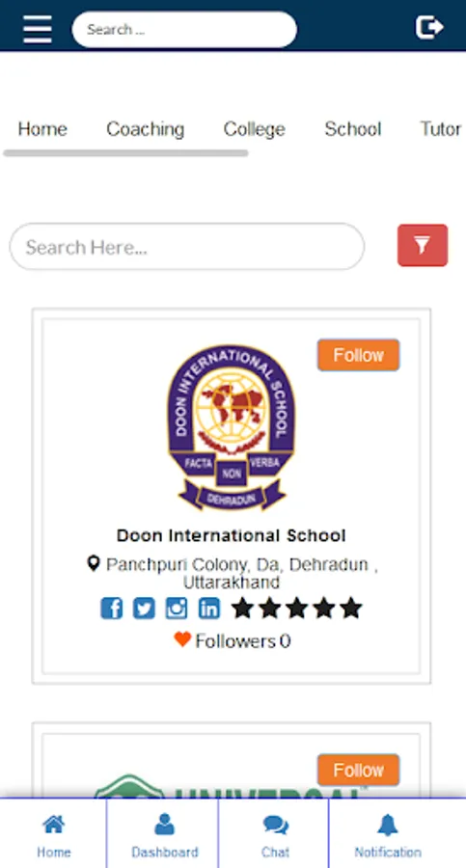Open Chat from the bottom bar
466x868 pixels.
pos(275,833)
